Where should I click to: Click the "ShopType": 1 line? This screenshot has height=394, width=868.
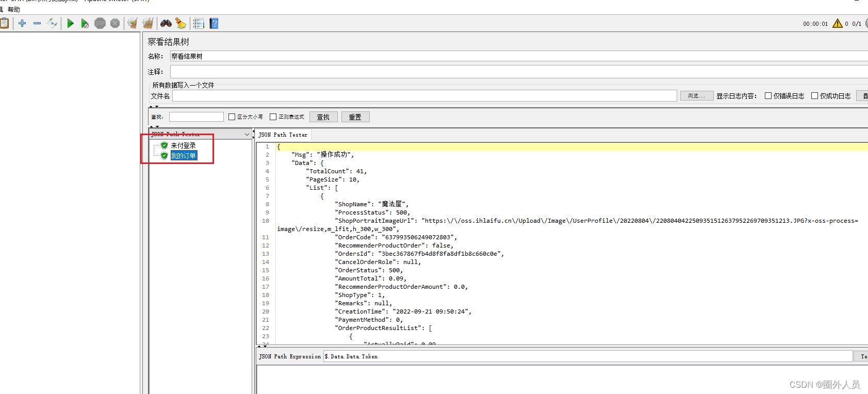coord(359,295)
